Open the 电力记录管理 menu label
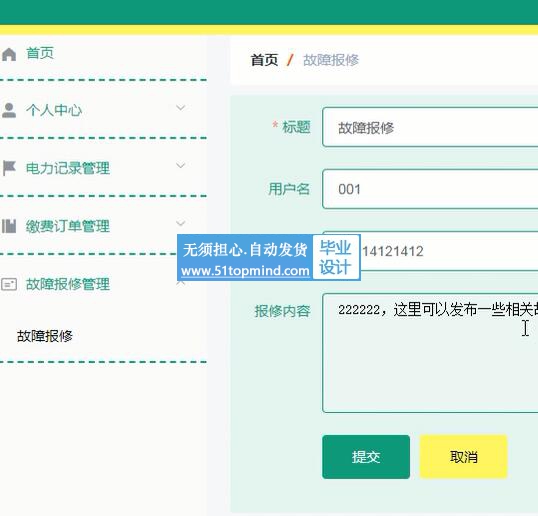The height and width of the screenshot is (516, 538). click(x=68, y=168)
